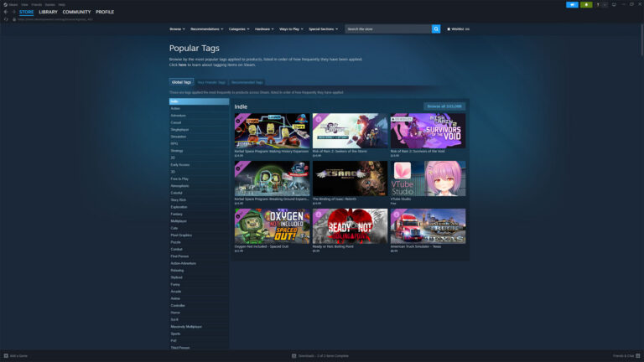Click the magnifier search button
Screen dimensions: 644x362
pos(436,29)
